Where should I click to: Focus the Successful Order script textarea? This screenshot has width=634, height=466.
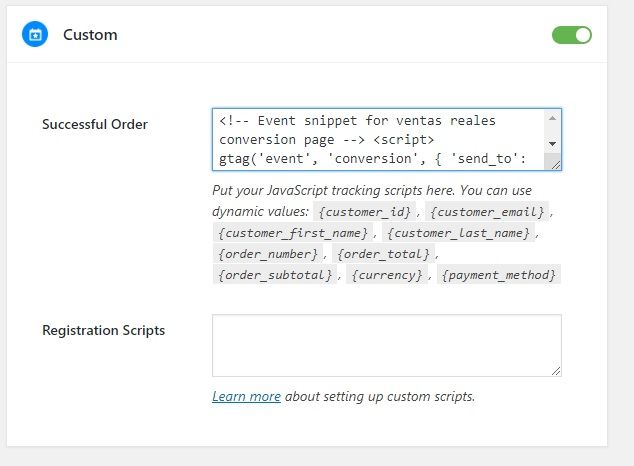[378, 139]
